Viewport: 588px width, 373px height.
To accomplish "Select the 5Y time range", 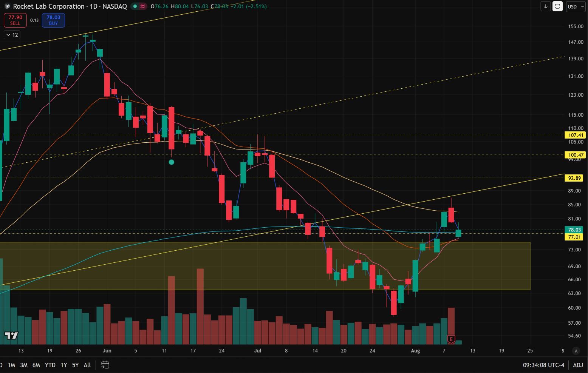I will tap(75, 365).
